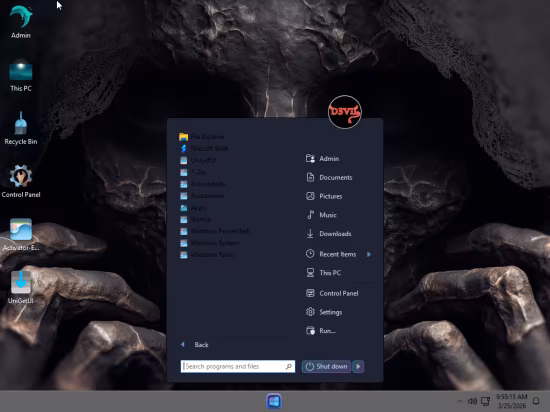Expand the 7-Zip folder in programs list

pyautogui.click(x=193, y=172)
